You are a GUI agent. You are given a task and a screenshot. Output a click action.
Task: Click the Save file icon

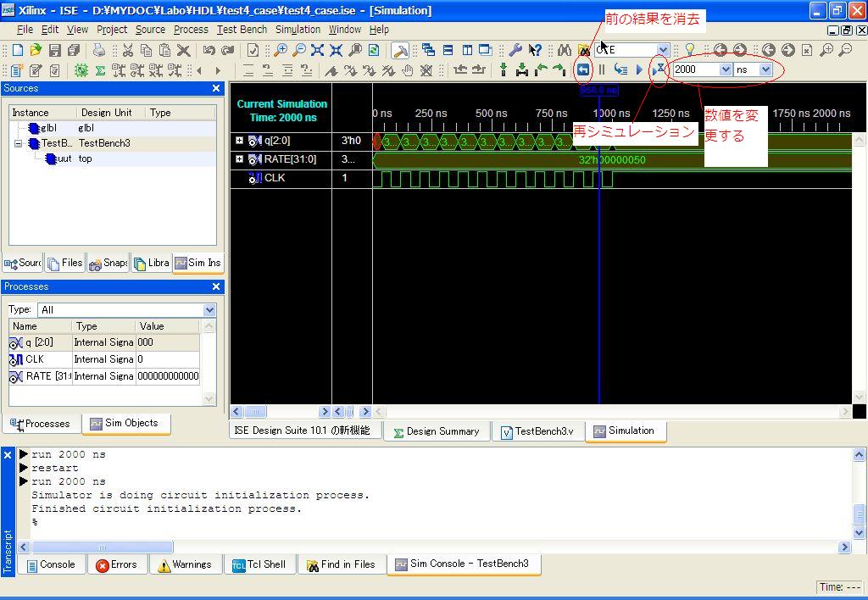[54, 50]
